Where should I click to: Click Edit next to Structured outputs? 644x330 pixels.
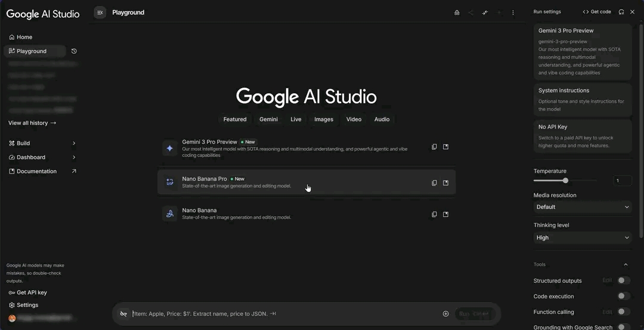tap(607, 280)
